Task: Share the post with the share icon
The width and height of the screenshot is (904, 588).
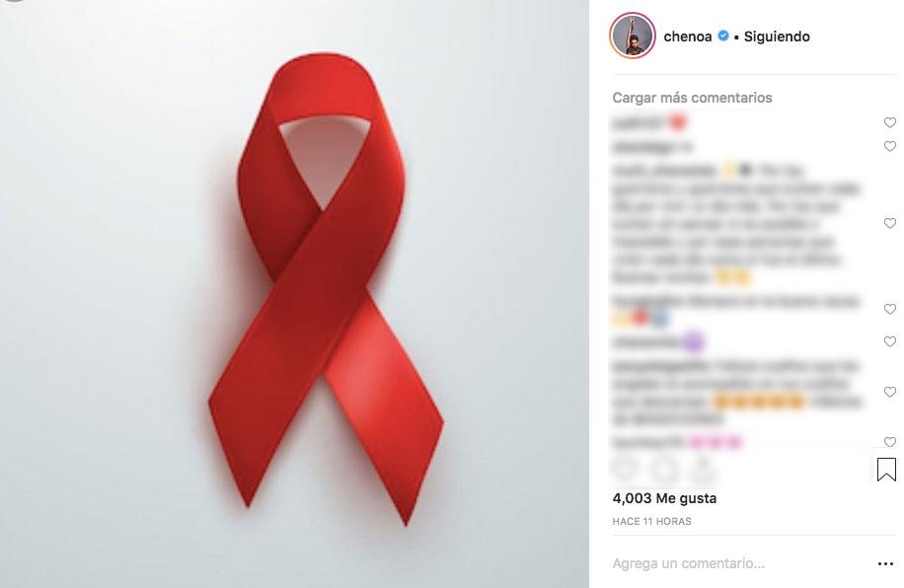Action: pyautogui.click(x=703, y=470)
